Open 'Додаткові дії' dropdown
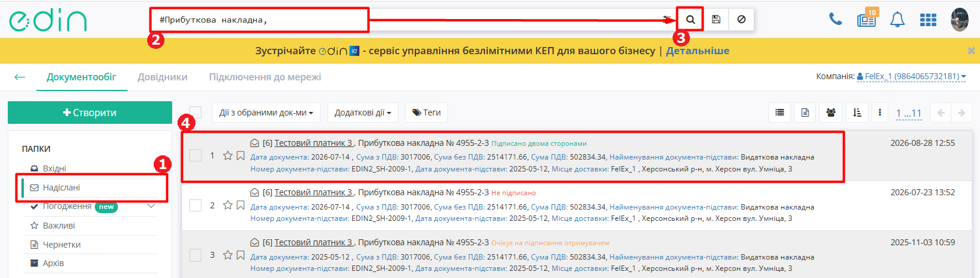 [x=363, y=113]
